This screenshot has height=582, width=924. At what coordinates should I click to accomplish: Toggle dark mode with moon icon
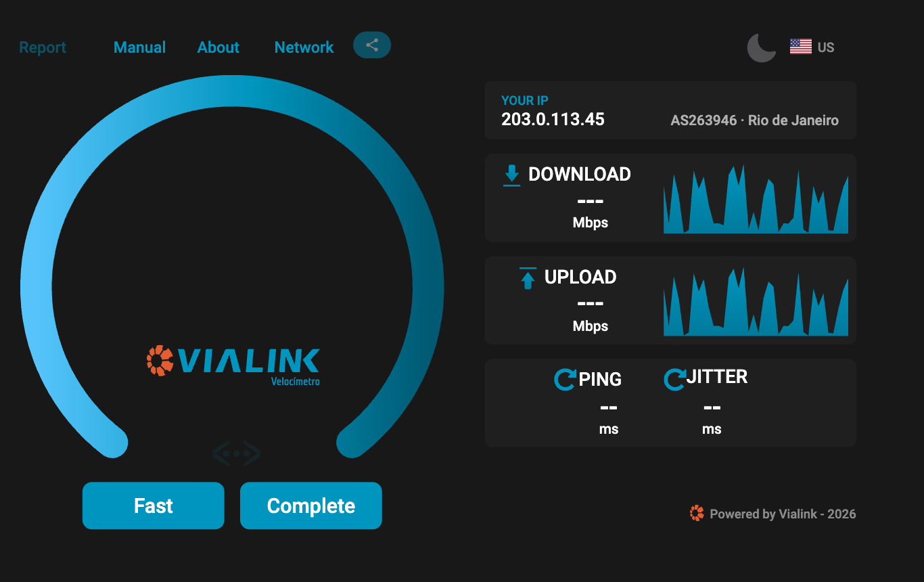(762, 47)
